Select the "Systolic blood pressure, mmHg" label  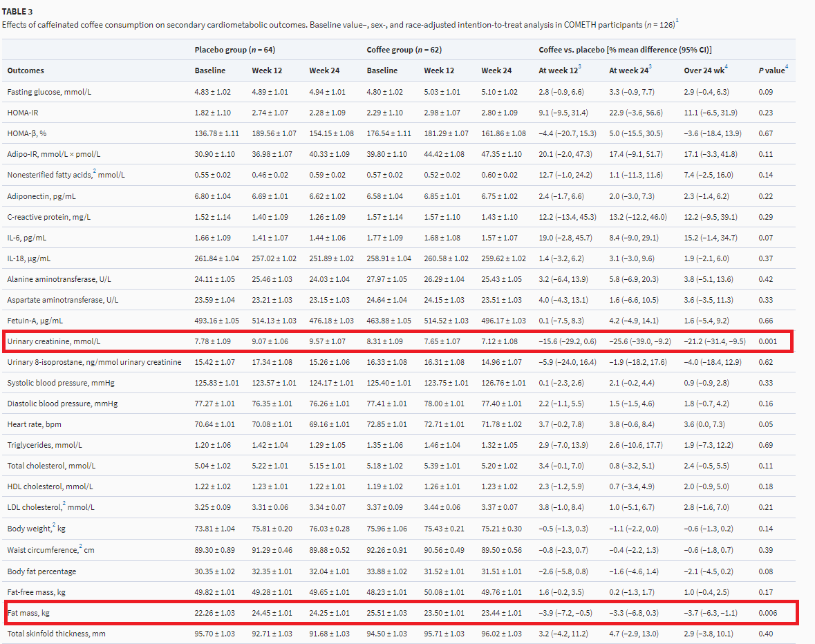point(61,383)
